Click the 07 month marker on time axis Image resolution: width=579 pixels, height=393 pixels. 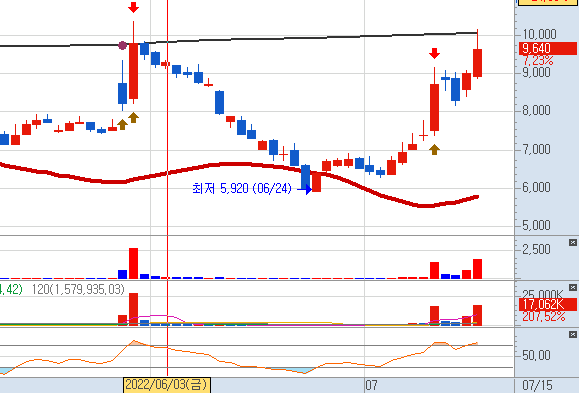click(371, 386)
